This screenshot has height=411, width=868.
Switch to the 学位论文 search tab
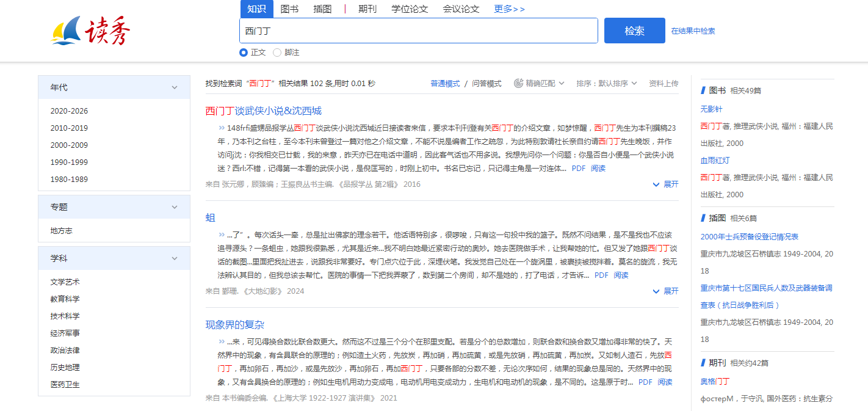[410, 9]
